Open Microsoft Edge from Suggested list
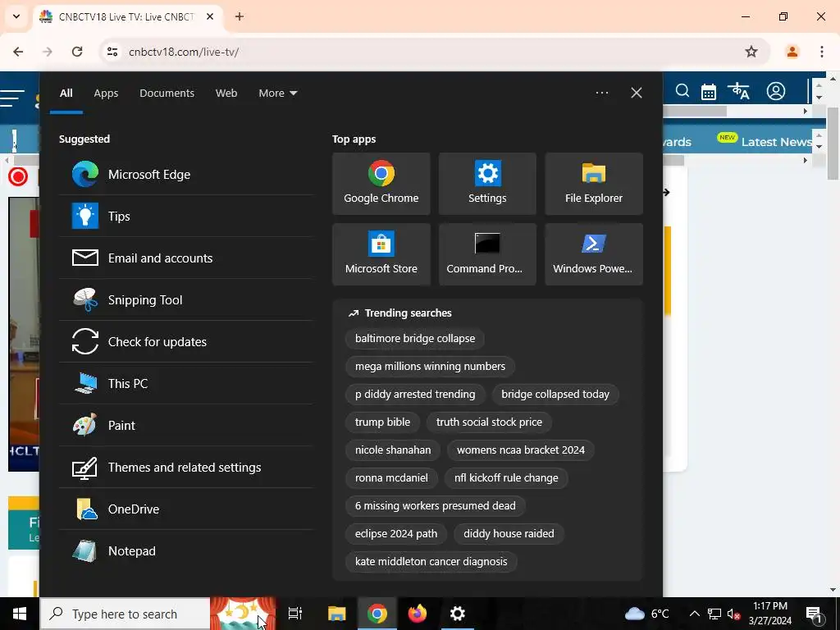 pyautogui.click(x=186, y=175)
